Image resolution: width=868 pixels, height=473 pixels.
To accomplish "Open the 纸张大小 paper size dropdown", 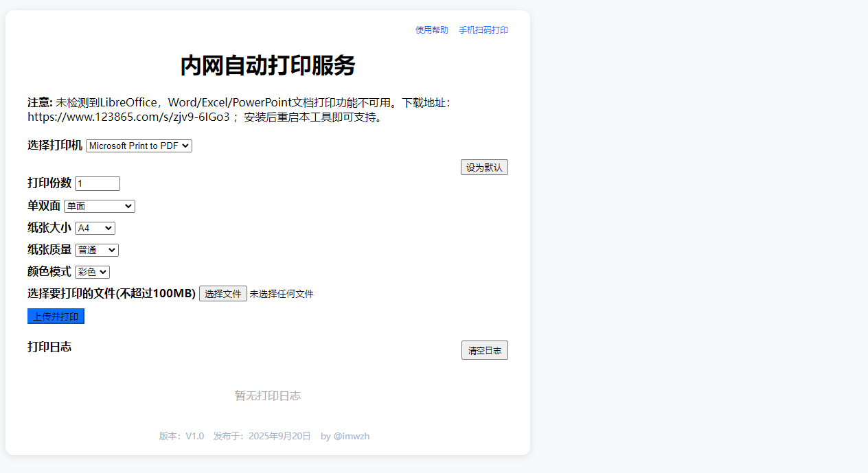I will click(x=94, y=227).
